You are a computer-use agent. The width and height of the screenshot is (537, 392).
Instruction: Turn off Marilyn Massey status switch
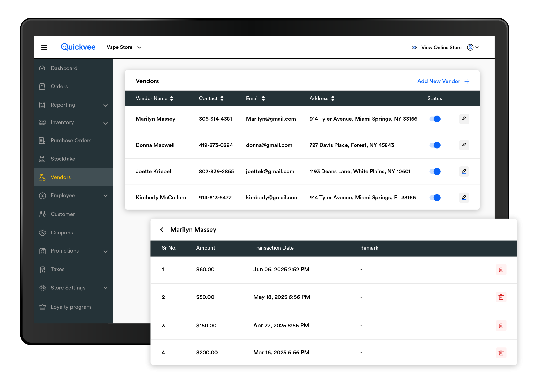point(435,119)
